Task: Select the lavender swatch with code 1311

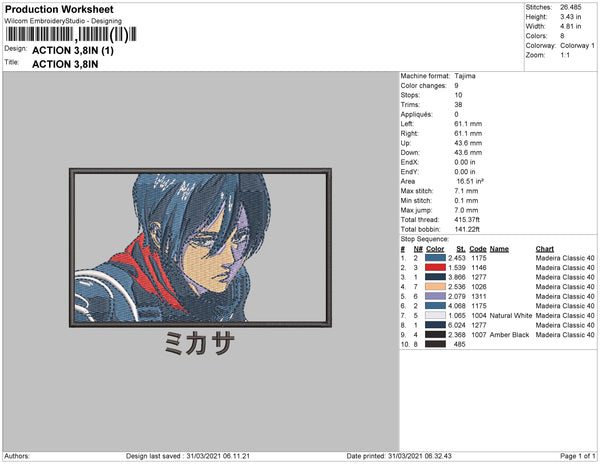Action: pyautogui.click(x=435, y=296)
